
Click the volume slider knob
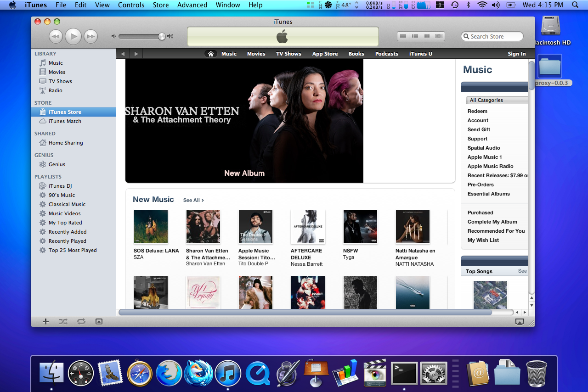[x=162, y=36]
